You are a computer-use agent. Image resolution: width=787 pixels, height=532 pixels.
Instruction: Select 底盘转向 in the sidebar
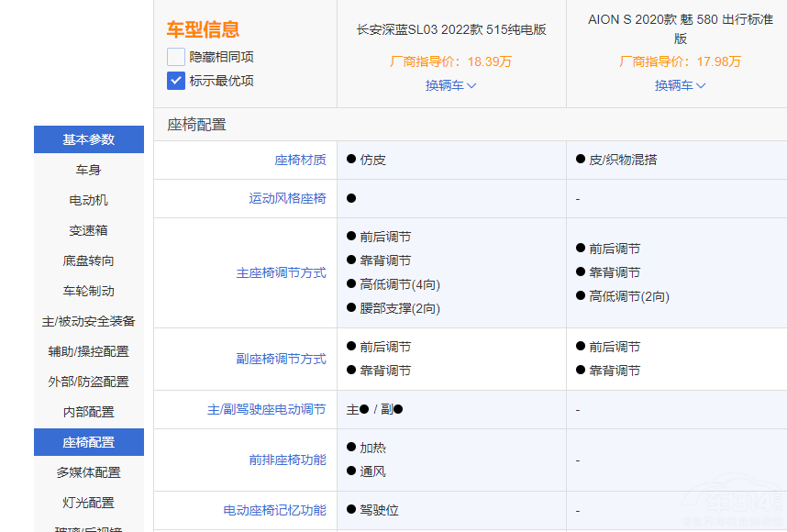coord(88,260)
